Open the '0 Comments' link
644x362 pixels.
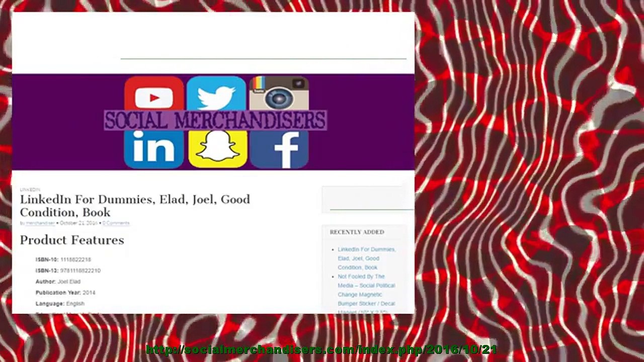116,223
